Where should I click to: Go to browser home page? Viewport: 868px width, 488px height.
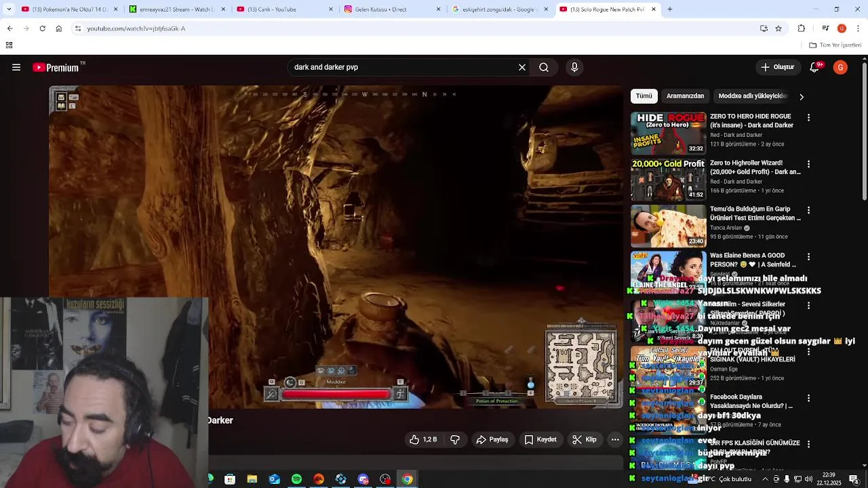coord(58,28)
